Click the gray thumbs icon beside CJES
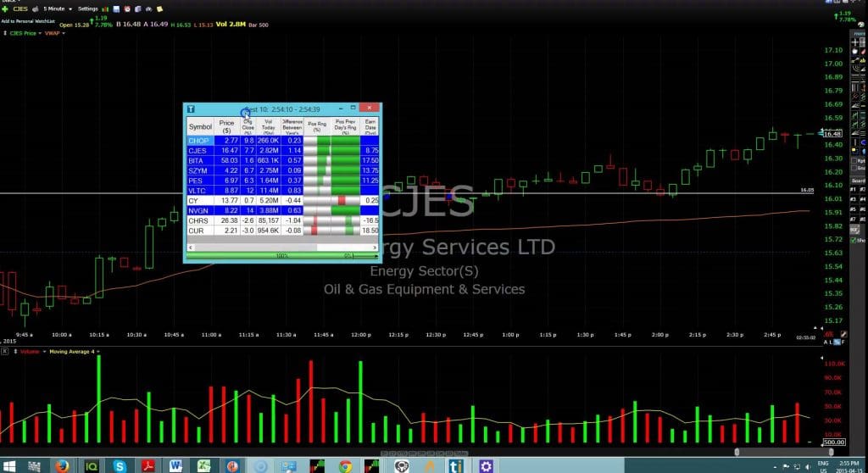Image resolution: width=868 pixels, height=473 pixels. coord(36,8)
